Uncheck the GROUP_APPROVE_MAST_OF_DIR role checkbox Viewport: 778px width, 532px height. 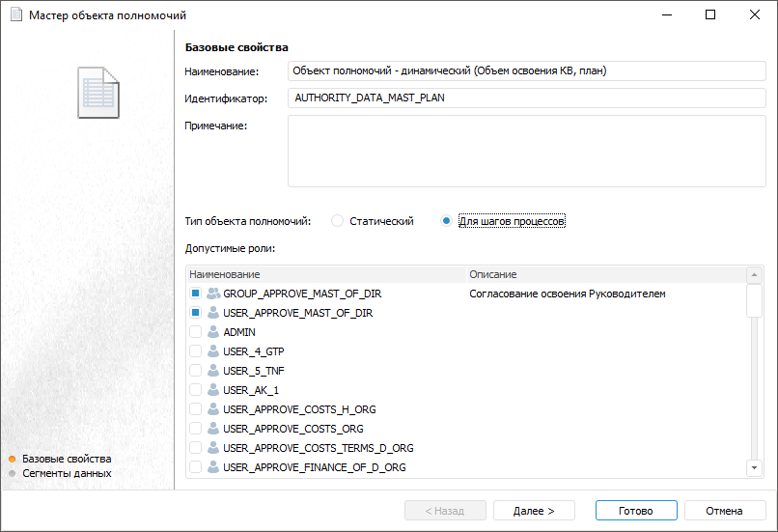tap(195, 294)
